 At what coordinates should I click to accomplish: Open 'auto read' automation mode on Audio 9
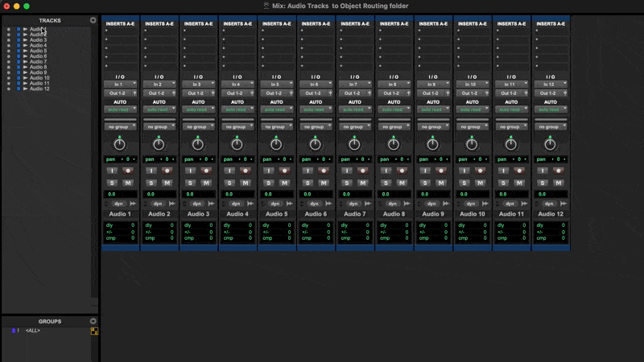click(432, 109)
